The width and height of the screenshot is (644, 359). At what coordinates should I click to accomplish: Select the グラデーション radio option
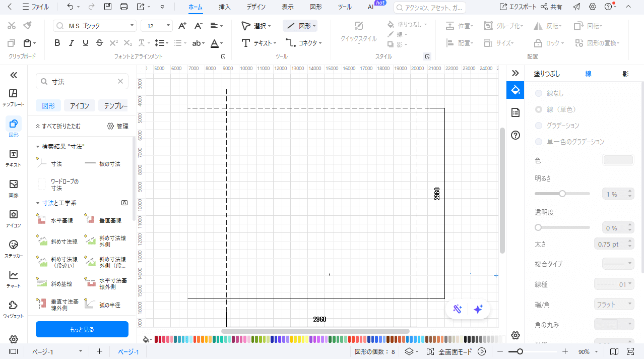tap(539, 126)
